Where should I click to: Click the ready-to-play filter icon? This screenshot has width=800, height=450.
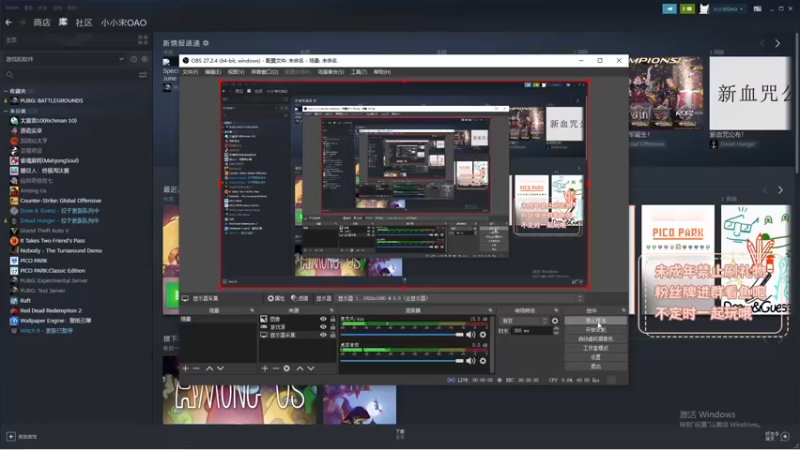144,59
